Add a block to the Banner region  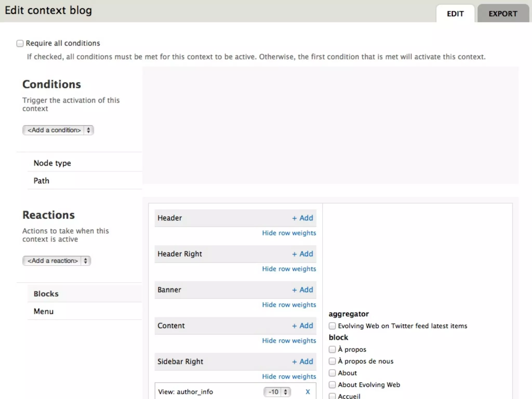tap(303, 290)
